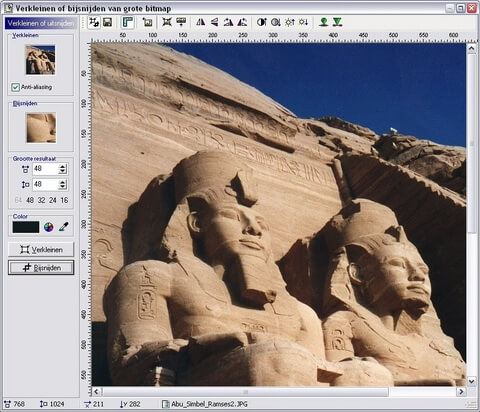Increase contrast with the half-circle up icon
480x412 pixels.
[262, 22]
